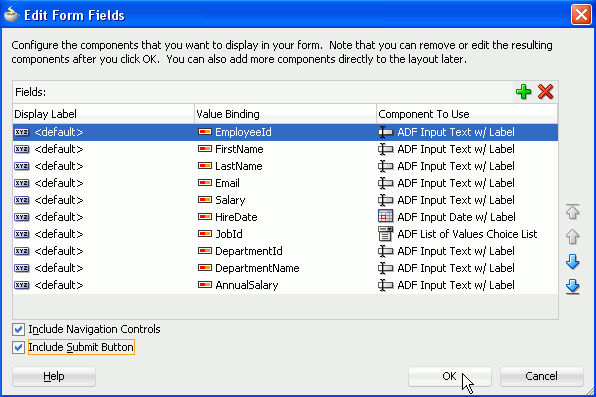Move field to top arrow icon
This screenshot has width=596, height=397.
coord(572,212)
